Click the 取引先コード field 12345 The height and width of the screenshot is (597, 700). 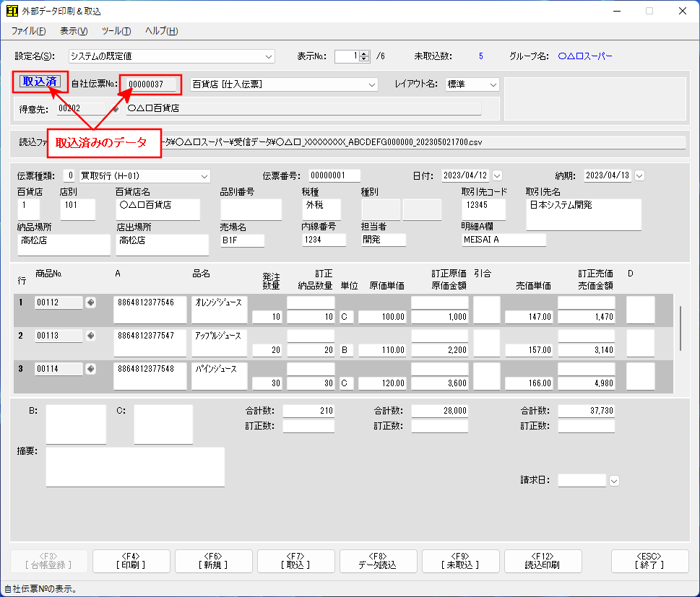click(x=483, y=209)
